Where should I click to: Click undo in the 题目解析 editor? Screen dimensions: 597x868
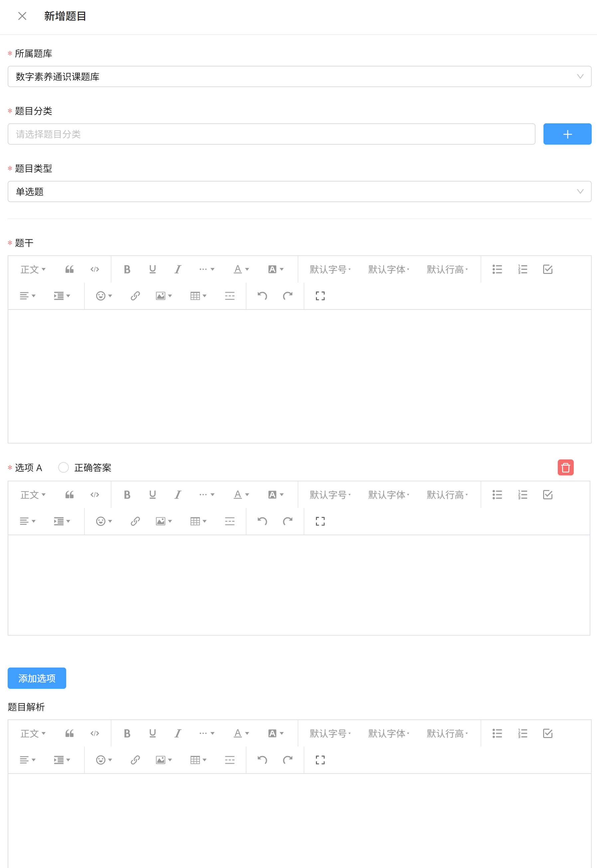coord(262,760)
